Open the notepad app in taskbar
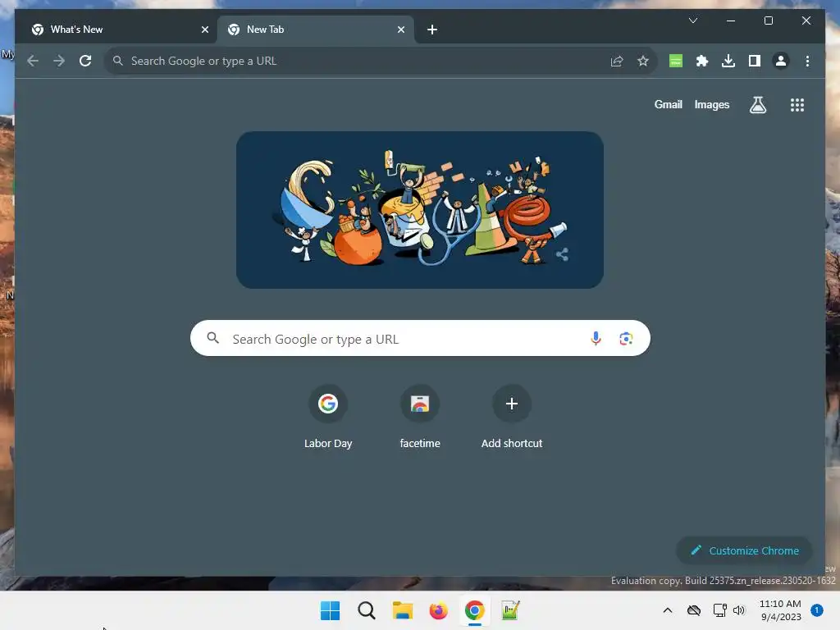The height and width of the screenshot is (630, 840). tap(510, 610)
